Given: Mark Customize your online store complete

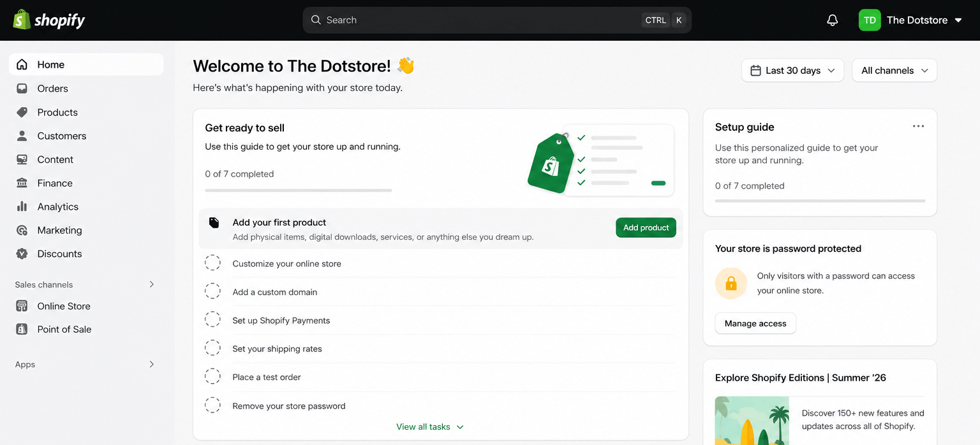Looking at the screenshot, I should click(212, 263).
